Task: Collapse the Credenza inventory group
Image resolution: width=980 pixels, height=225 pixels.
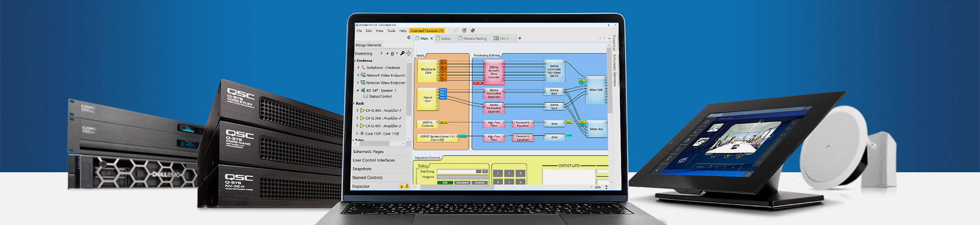Action: point(354,60)
